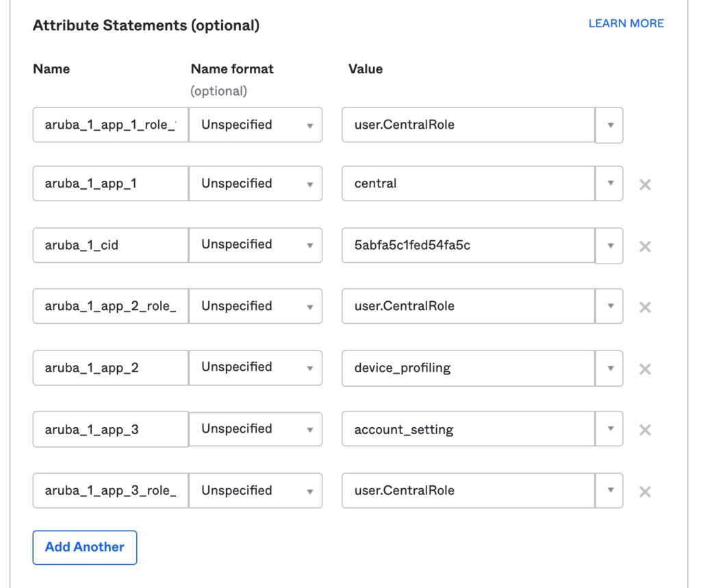Viewport: 701px width, 588px height.
Task: Expand the user.CentralRole value dropdown in first row
Action: click(x=609, y=125)
